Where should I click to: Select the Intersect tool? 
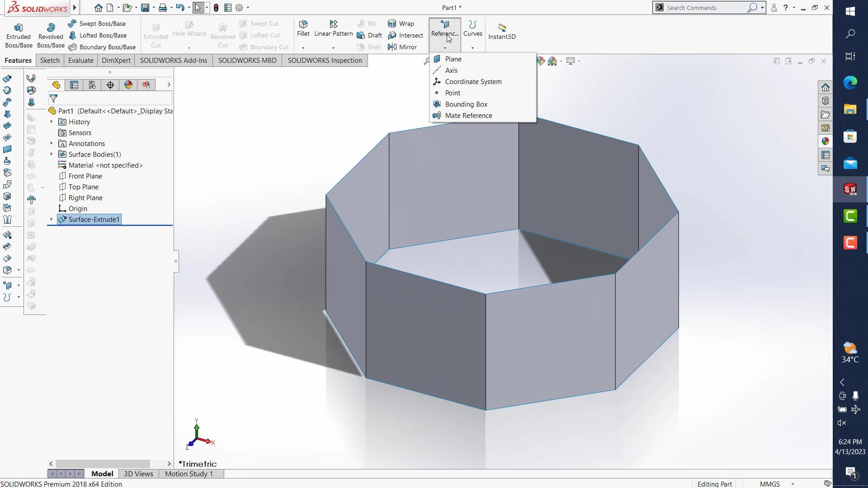pos(406,35)
